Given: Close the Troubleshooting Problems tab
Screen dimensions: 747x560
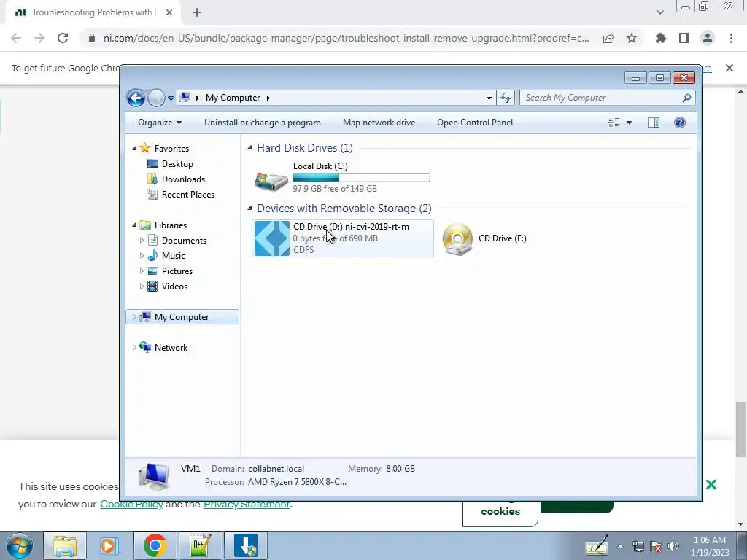Looking at the screenshot, I should pos(169,12).
